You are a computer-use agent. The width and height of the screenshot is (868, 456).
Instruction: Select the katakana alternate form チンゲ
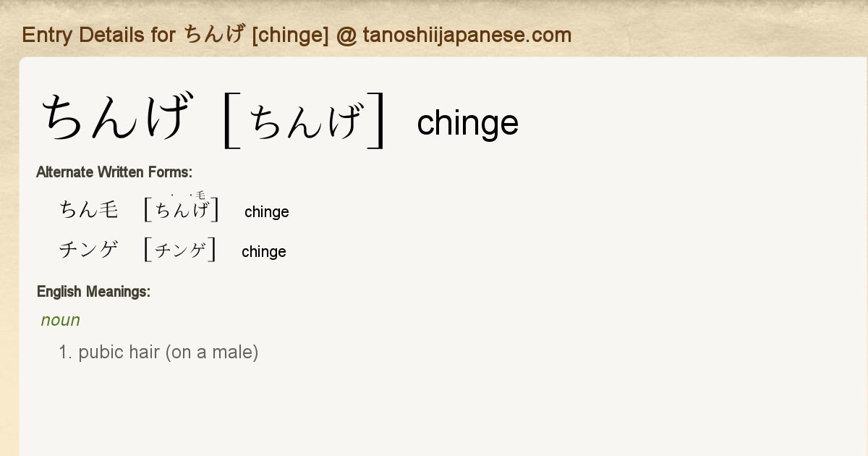pyautogui.click(x=88, y=250)
